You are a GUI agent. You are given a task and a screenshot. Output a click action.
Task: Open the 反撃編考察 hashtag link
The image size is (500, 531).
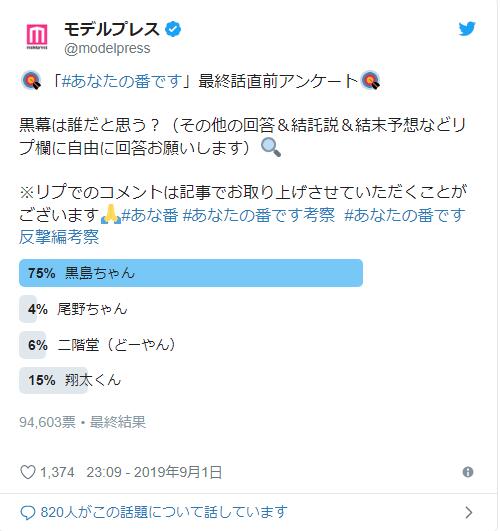point(59,237)
